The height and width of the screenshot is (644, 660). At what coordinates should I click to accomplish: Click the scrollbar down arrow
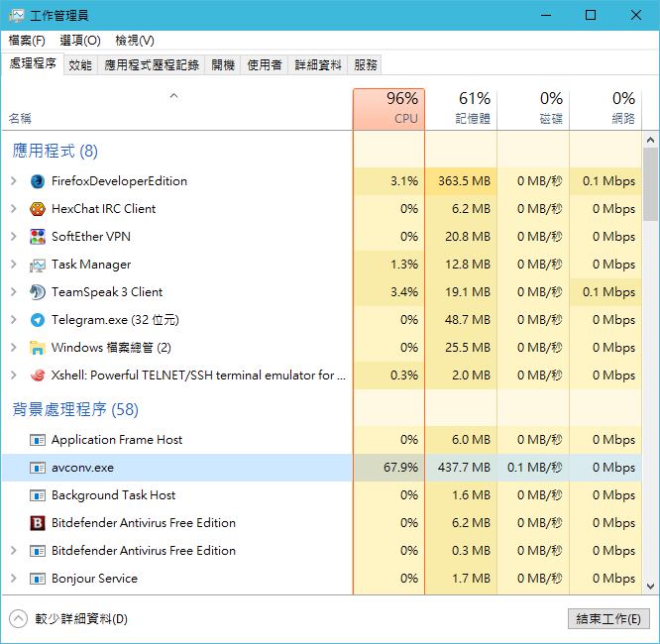[650, 587]
